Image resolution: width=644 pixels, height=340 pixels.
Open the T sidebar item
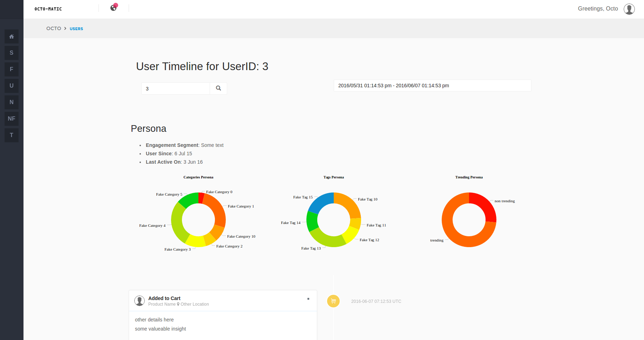point(12,135)
